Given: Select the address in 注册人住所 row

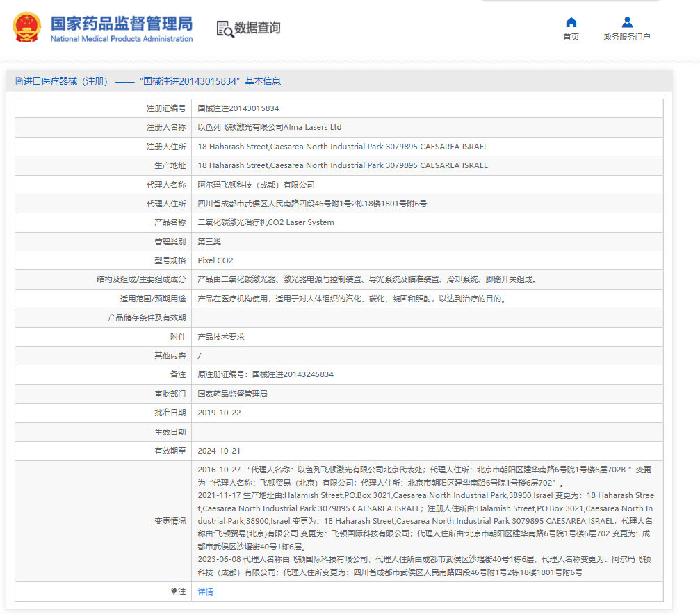Looking at the screenshot, I should [x=343, y=147].
